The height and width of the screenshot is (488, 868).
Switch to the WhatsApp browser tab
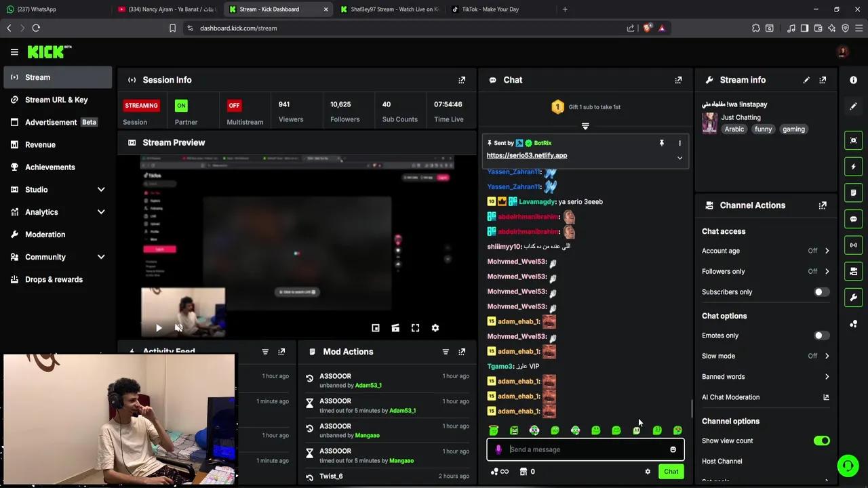54,9
